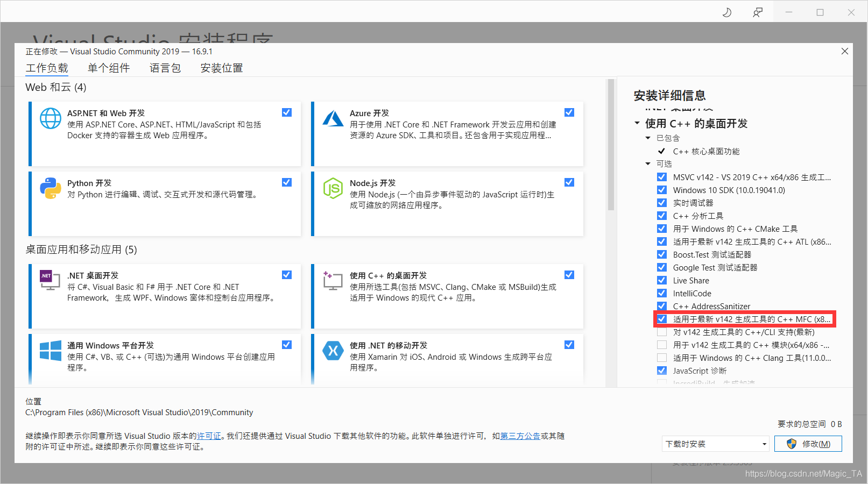Uncheck .NET desktop development workload
Viewport: 868px width, 484px height.
[287, 275]
